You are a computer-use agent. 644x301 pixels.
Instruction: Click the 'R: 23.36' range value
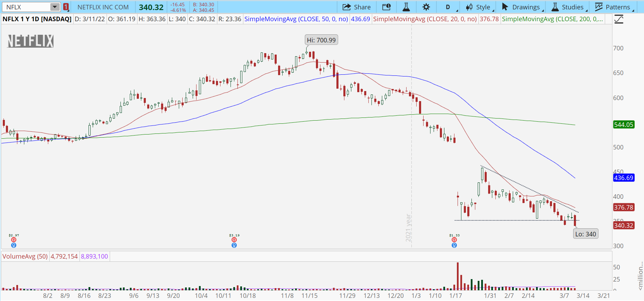pyautogui.click(x=230, y=19)
